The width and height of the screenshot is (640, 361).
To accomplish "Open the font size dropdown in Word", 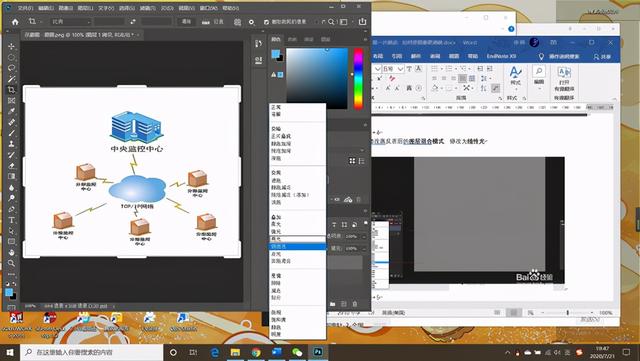I will [x=400, y=69].
